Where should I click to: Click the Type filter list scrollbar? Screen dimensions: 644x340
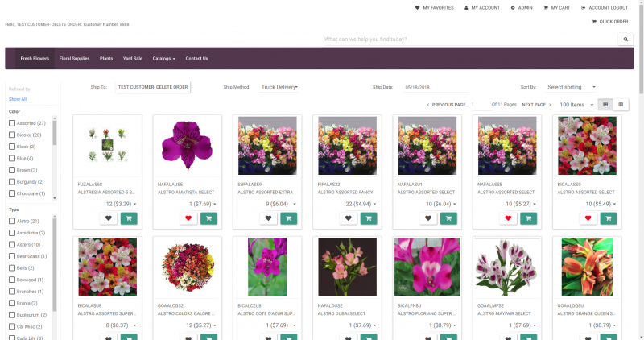55,277
